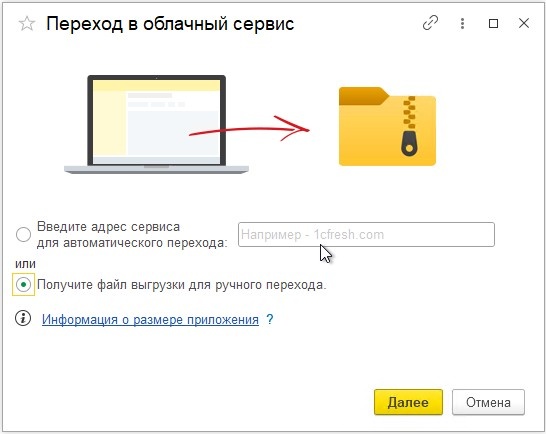Click the 'Переход в облачный сервис' title
546x434 pixels.
tap(170, 24)
